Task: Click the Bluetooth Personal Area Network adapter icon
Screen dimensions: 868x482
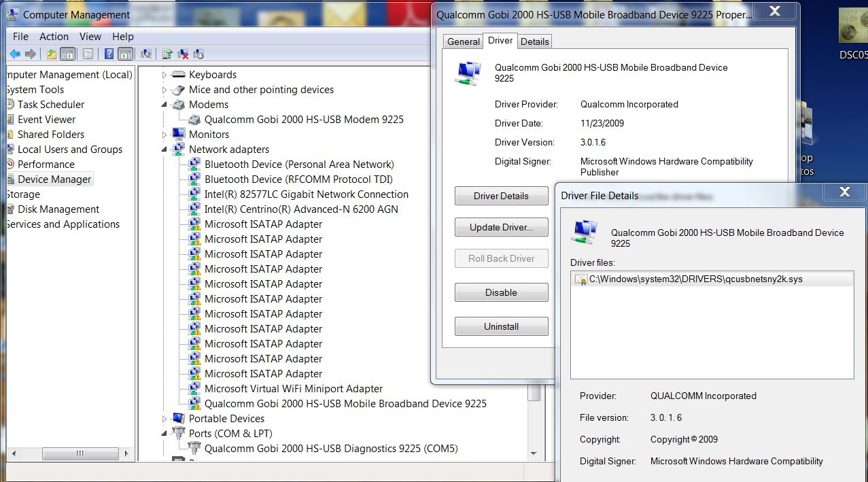Action: pos(194,165)
